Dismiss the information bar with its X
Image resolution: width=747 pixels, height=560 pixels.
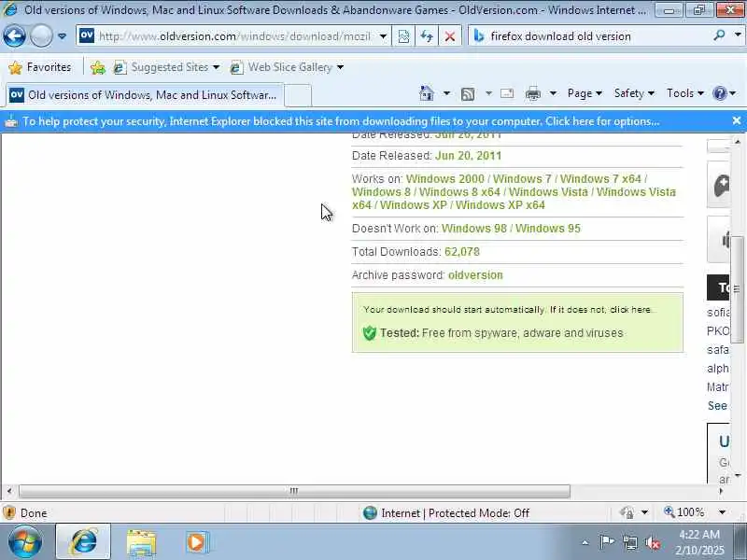(x=737, y=121)
